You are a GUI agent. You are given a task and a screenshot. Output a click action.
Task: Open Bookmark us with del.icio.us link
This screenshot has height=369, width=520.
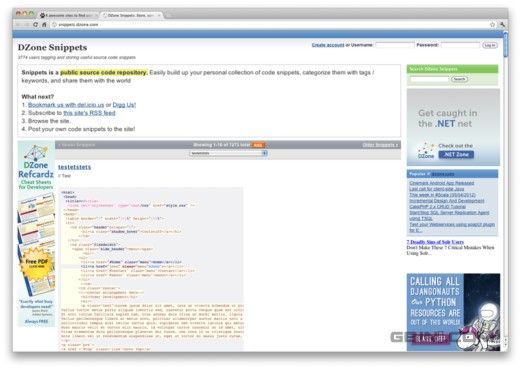(66, 105)
